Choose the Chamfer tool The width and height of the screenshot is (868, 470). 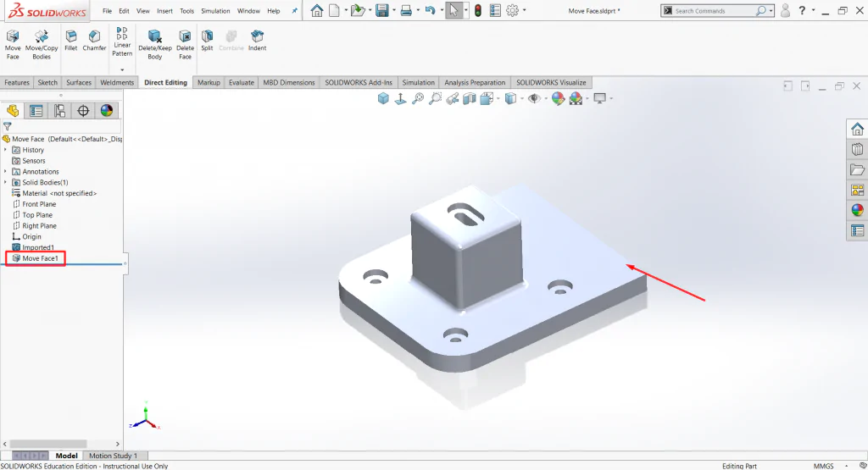pyautogui.click(x=94, y=41)
